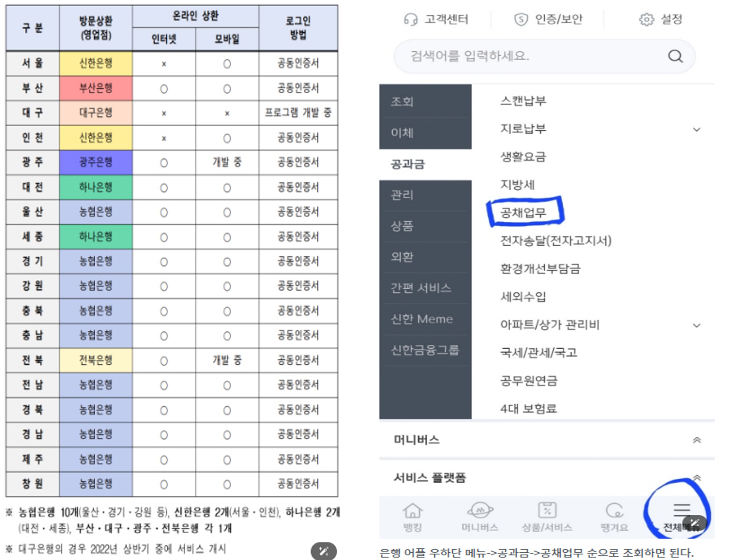Open 전자송달(전자고지서) menu item
The image size is (730, 560).
click(556, 241)
